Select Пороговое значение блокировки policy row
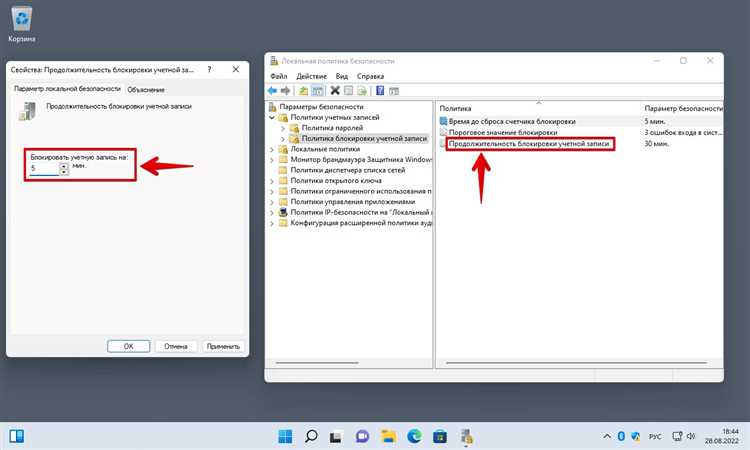The width and height of the screenshot is (750, 450). pos(503,132)
